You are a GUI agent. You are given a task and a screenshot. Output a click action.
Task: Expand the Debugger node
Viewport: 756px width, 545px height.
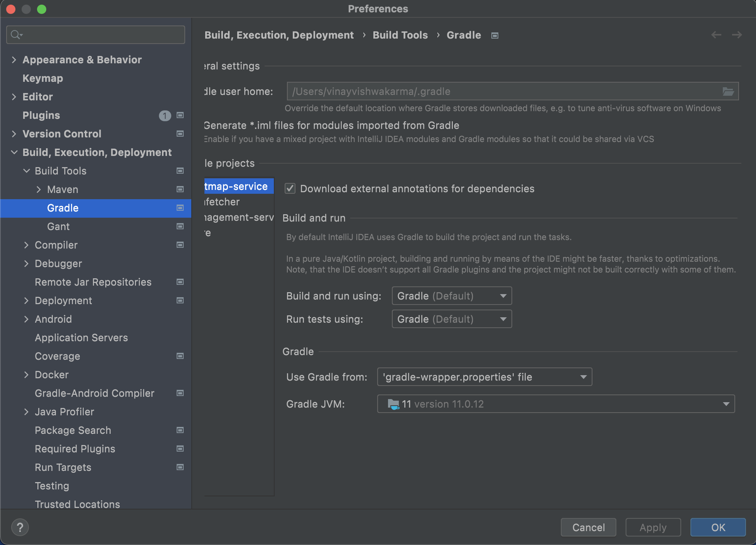(26, 263)
